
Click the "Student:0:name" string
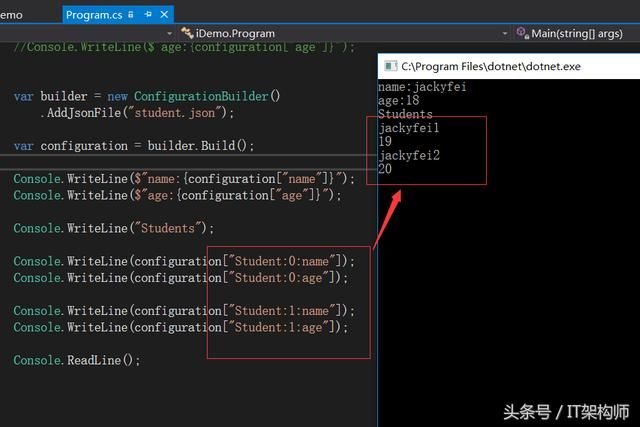coord(281,261)
